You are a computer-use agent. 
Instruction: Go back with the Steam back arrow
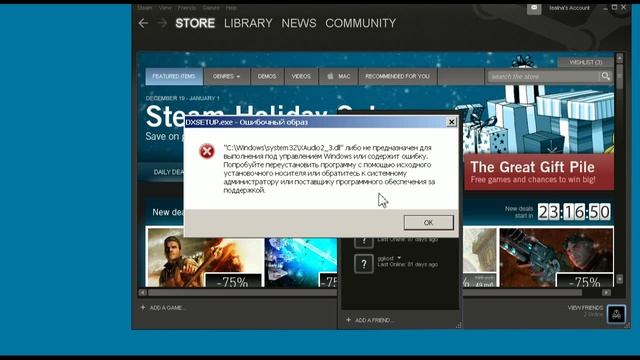(143, 23)
